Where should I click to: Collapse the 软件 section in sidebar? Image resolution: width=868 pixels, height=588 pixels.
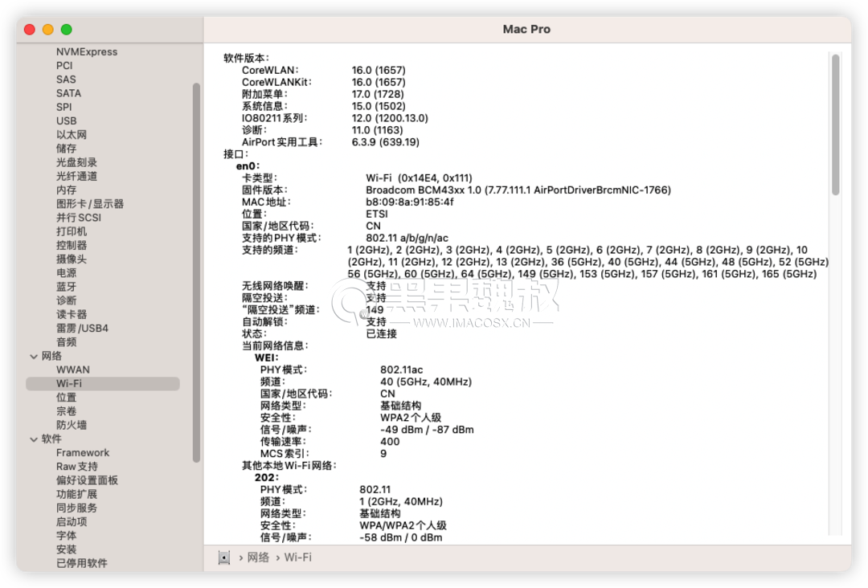tap(34, 439)
